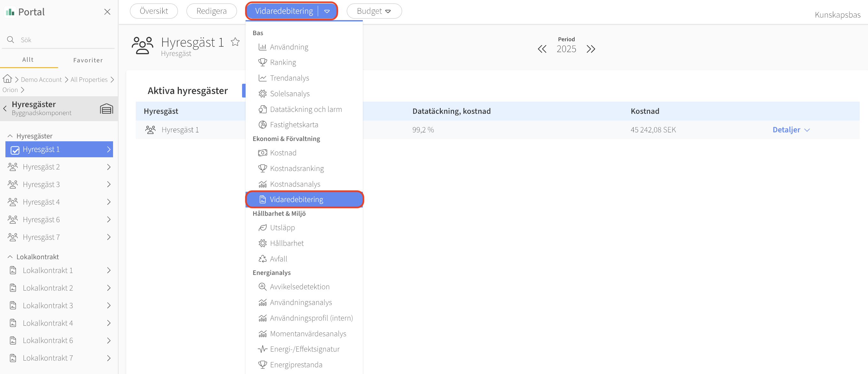The height and width of the screenshot is (374, 868).
Task: Expand Hyresgäst 4 chevron in sidebar
Action: (109, 202)
